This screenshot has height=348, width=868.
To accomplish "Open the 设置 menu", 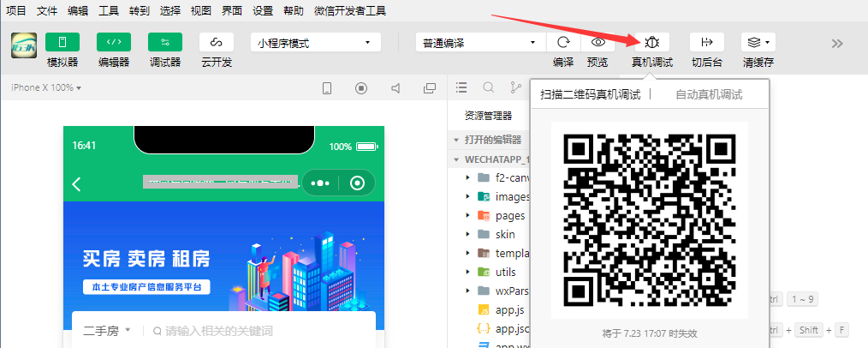I will coord(262,10).
